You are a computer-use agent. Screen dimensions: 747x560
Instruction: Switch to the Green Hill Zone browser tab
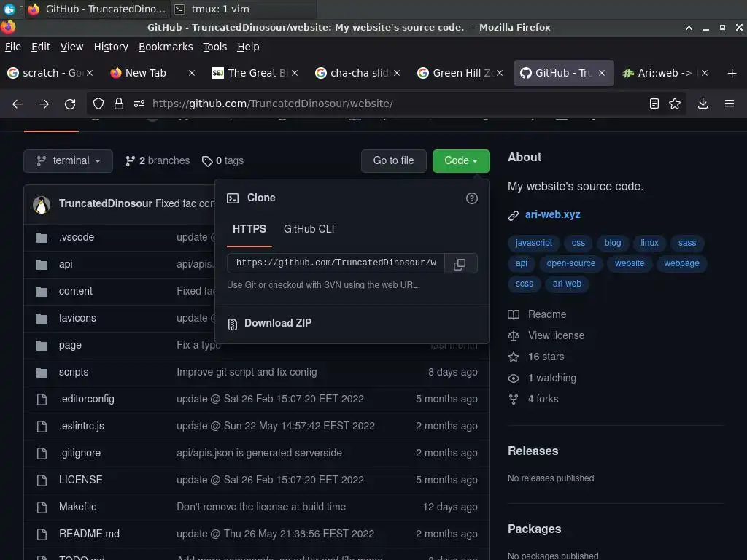click(460, 74)
